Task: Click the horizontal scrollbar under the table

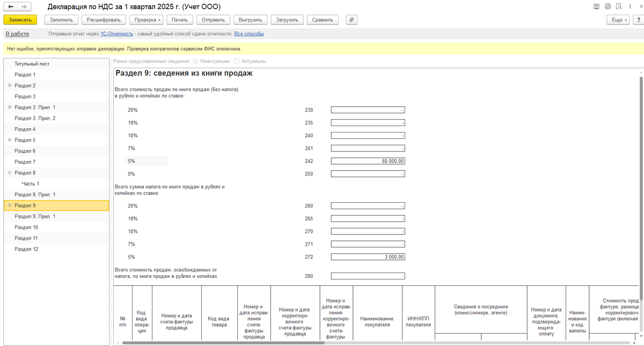Action: 223,343
